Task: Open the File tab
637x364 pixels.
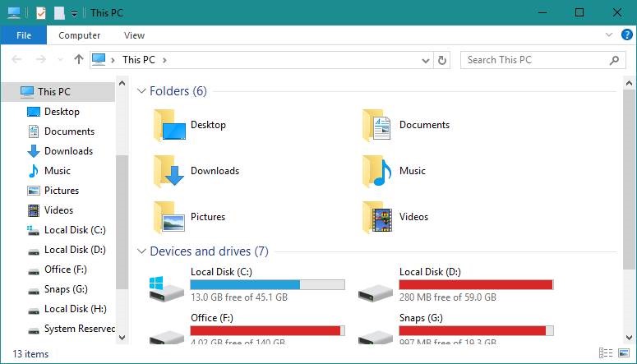Action: 24,35
